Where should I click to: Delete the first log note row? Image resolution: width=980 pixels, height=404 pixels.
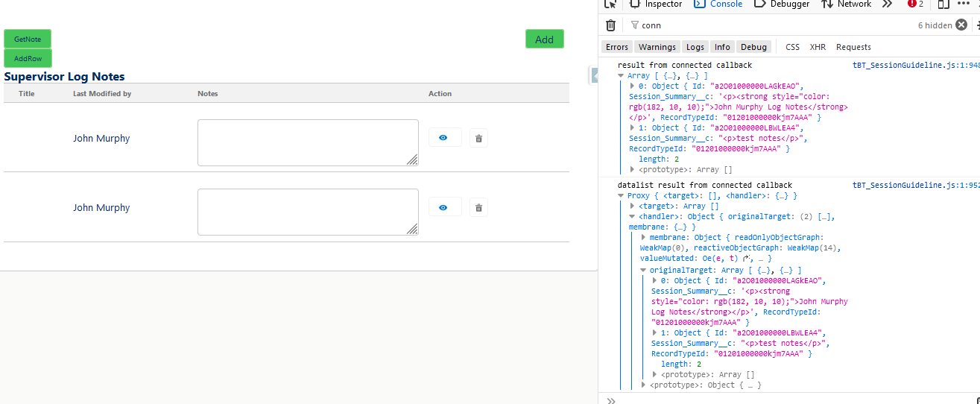tap(478, 138)
